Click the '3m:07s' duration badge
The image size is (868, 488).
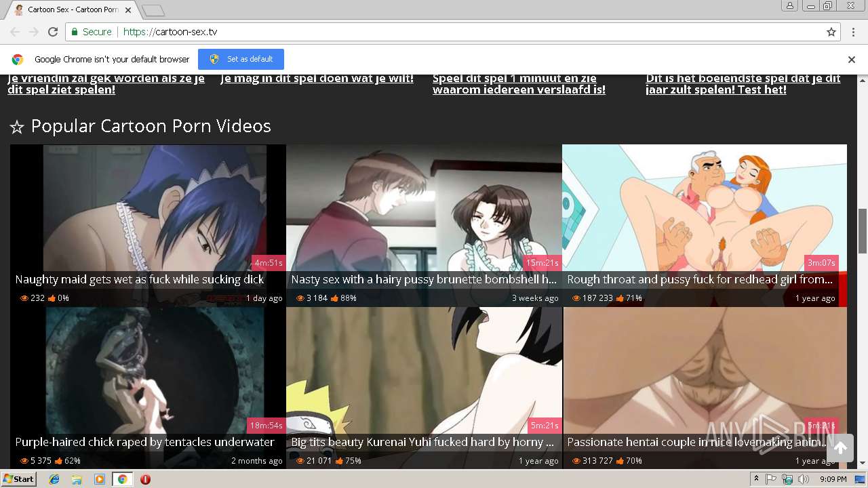pos(821,263)
